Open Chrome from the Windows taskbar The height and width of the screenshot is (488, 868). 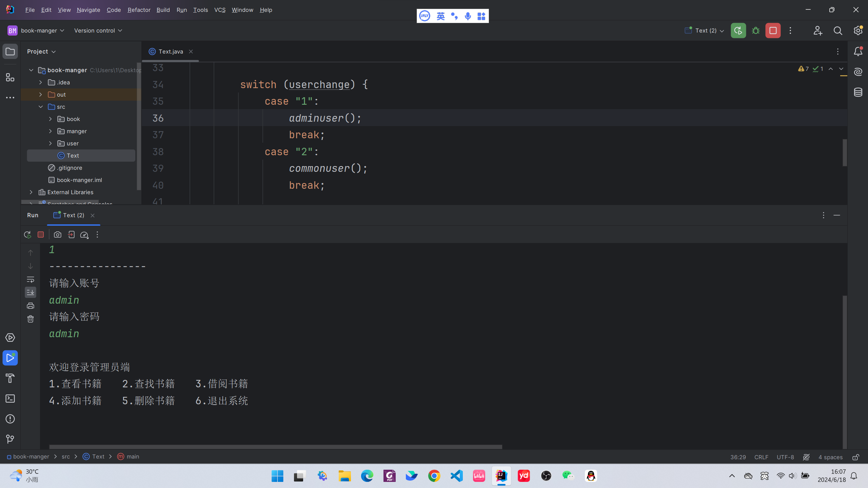(434, 476)
